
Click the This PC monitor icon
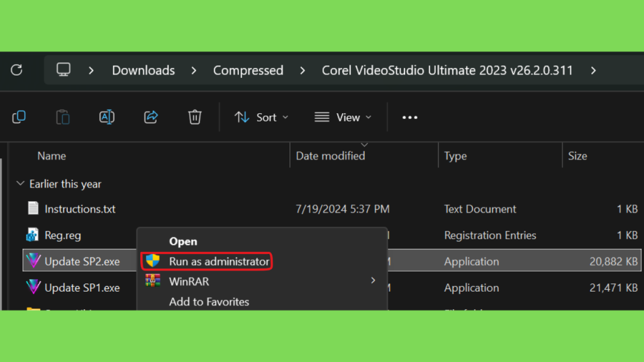(x=64, y=70)
